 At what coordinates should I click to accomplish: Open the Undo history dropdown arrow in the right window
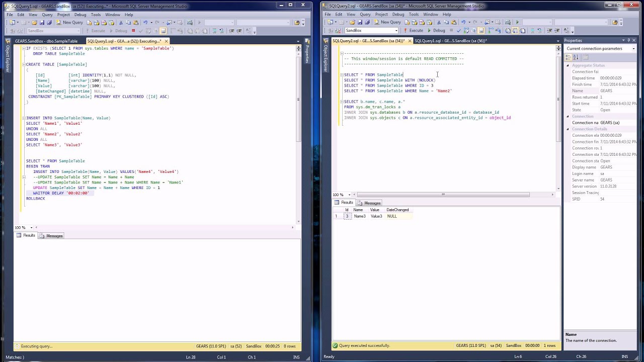(469, 22)
